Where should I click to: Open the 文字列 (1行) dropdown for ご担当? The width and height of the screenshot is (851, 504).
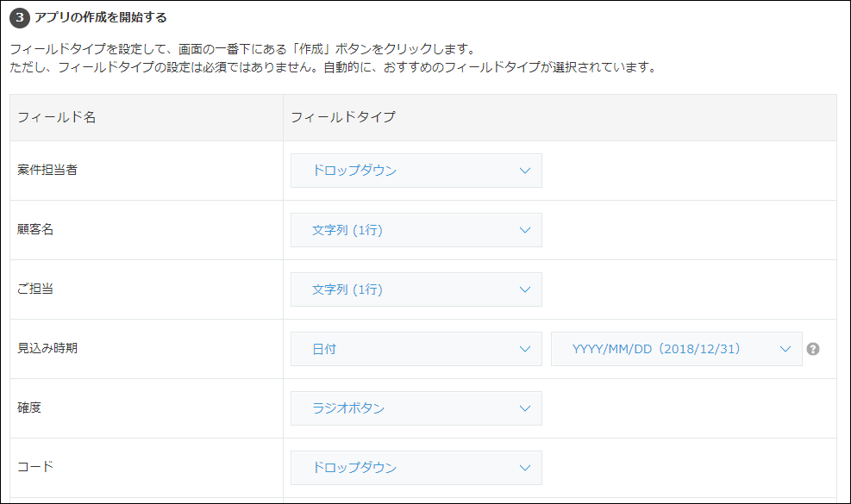(416, 289)
